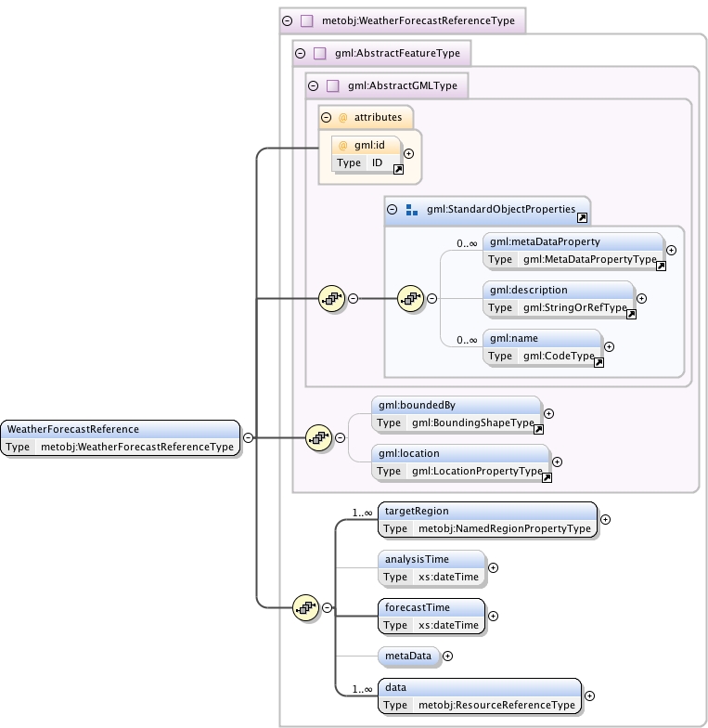Follow the gml:StringOrRefType reference arrow
708x728 pixels.
point(631,314)
